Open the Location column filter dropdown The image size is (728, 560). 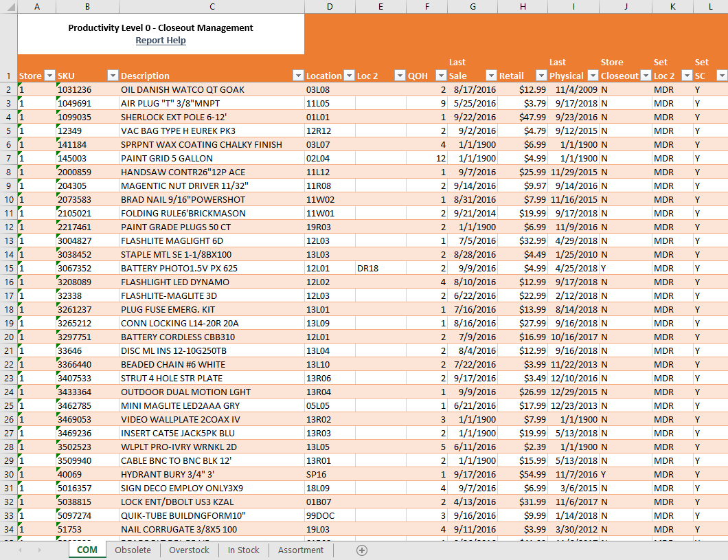tap(349, 76)
